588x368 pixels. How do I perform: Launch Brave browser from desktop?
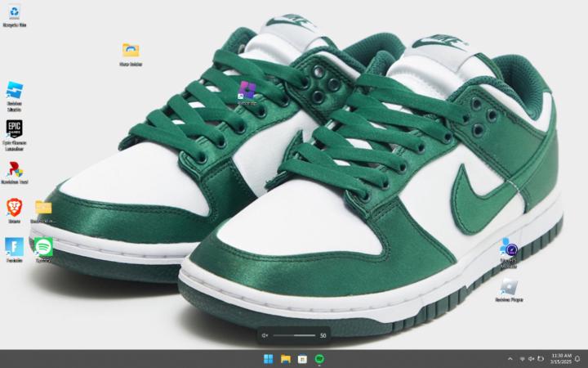point(15,206)
